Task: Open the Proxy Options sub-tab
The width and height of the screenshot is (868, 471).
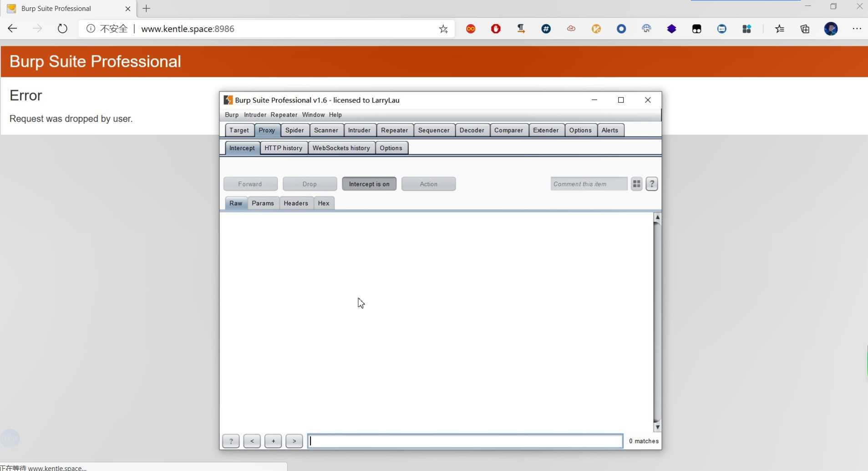Action: 391,148
